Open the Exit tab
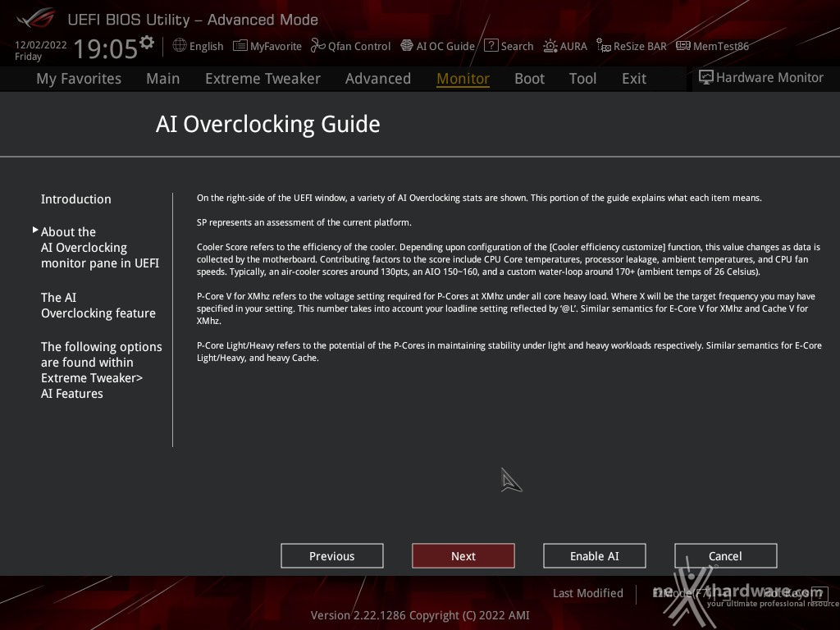 (634, 79)
